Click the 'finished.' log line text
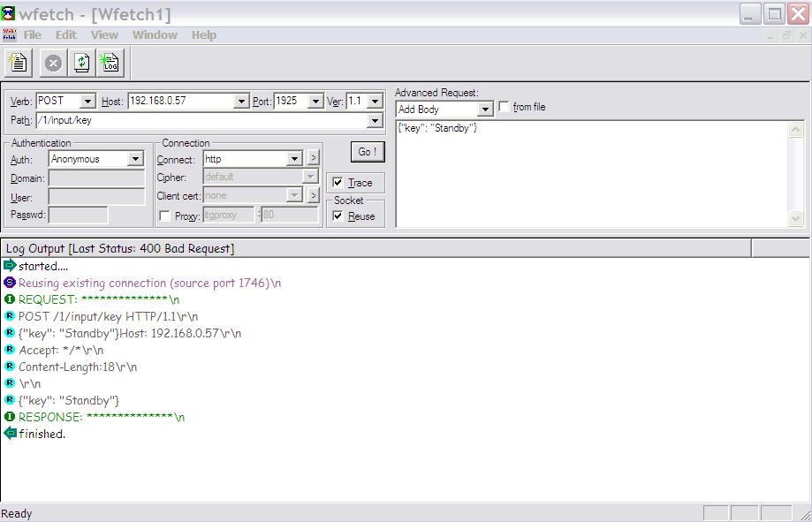The image size is (812, 522). pyautogui.click(x=42, y=434)
